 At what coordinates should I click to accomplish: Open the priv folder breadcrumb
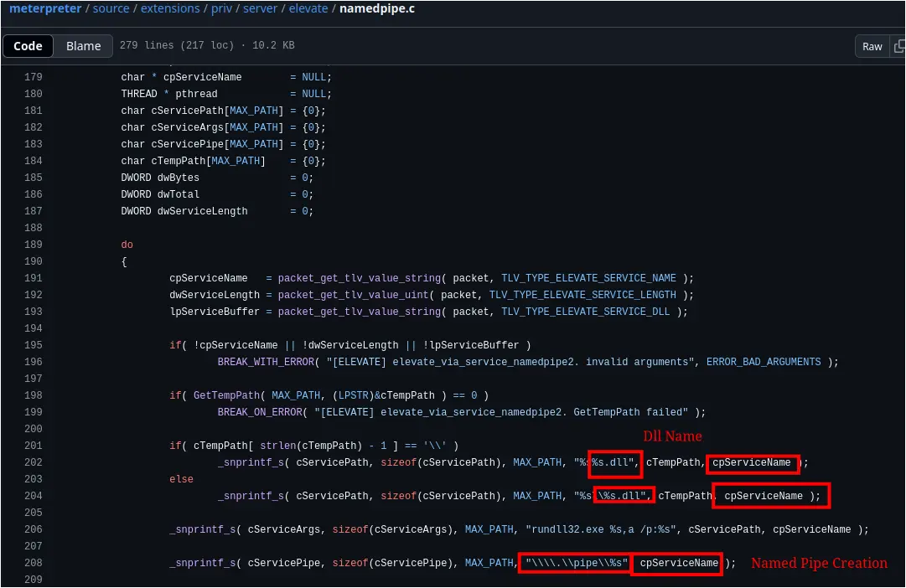tap(221, 8)
